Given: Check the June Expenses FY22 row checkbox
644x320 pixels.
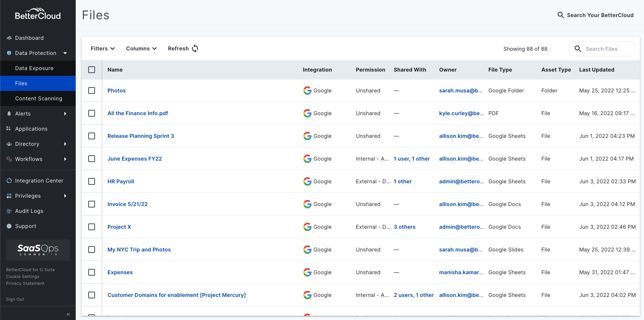Looking at the screenshot, I should click(x=92, y=159).
